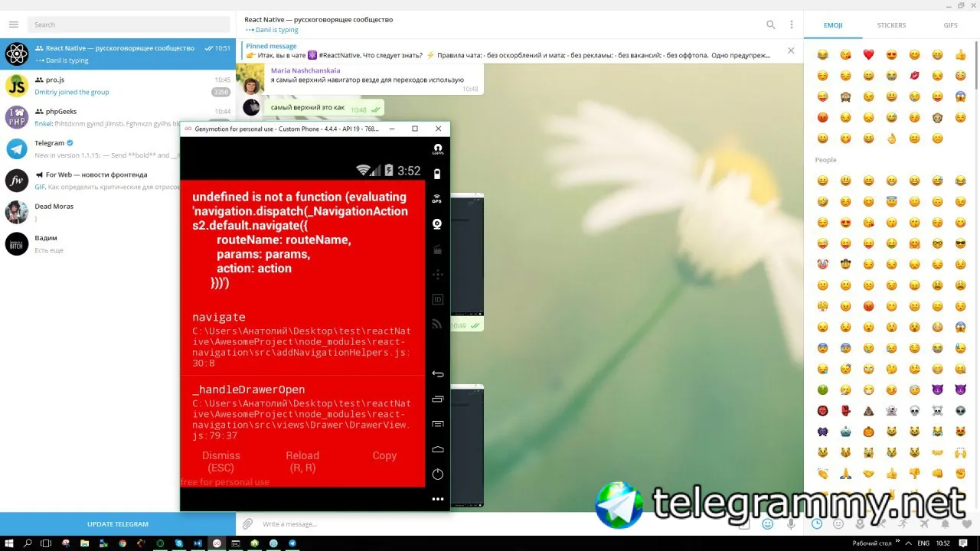Open the Windows Start menu
The width and height of the screenshot is (980, 551).
tap(8, 543)
